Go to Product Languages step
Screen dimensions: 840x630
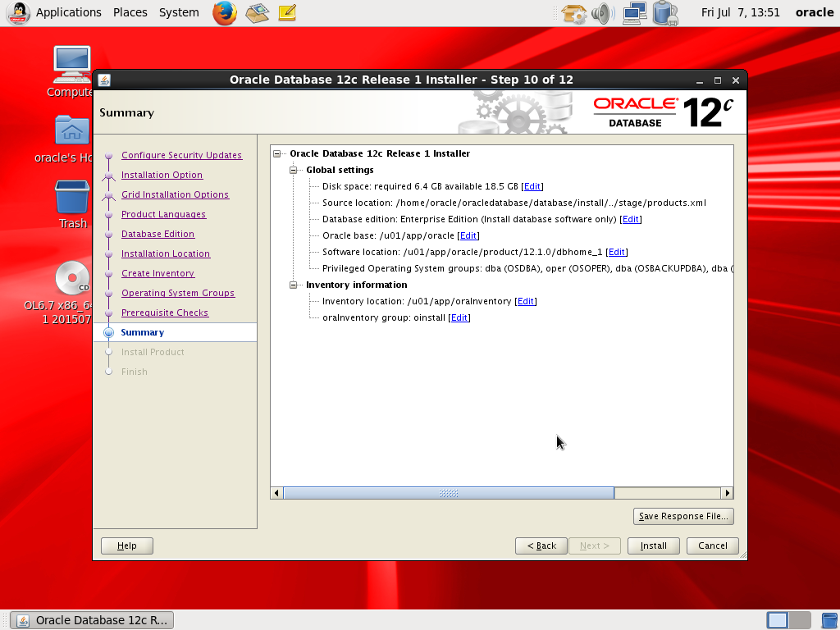[x=163, y=214]
